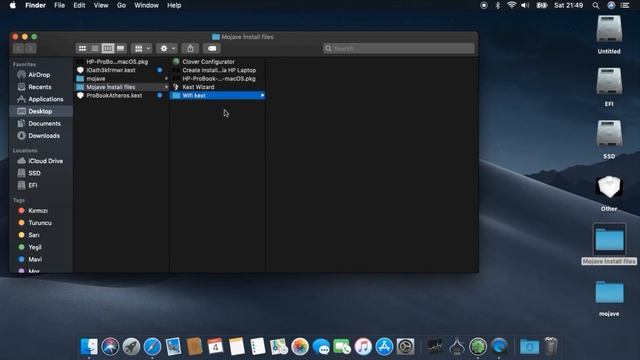Select the Mavi blue tag

(35, 259)
